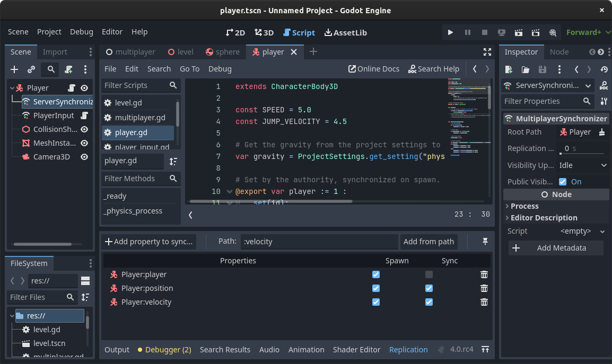Collapse script panel left arrow
This screenshot has height=364, width=612.
pyautogui.click(x=190, y=215)
